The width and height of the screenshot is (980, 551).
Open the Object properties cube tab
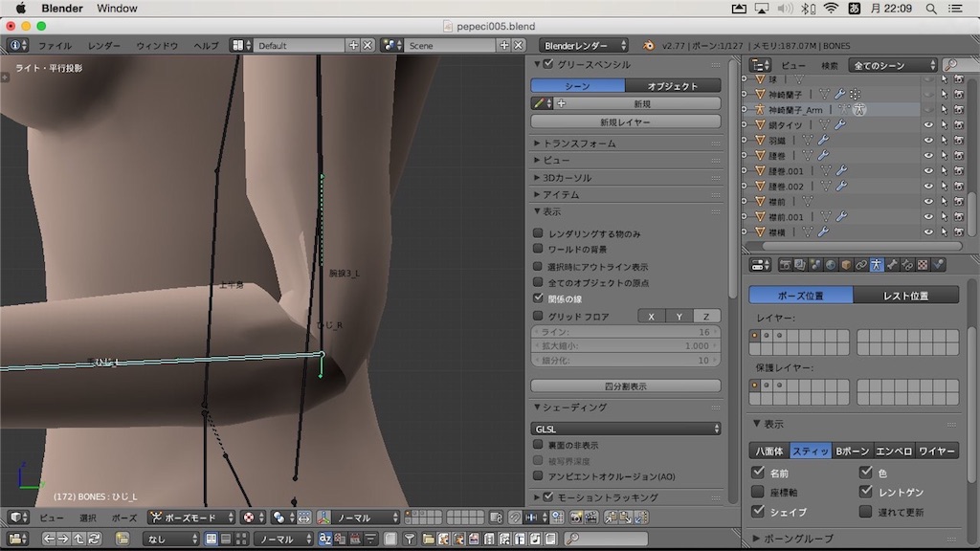point(846,265)
